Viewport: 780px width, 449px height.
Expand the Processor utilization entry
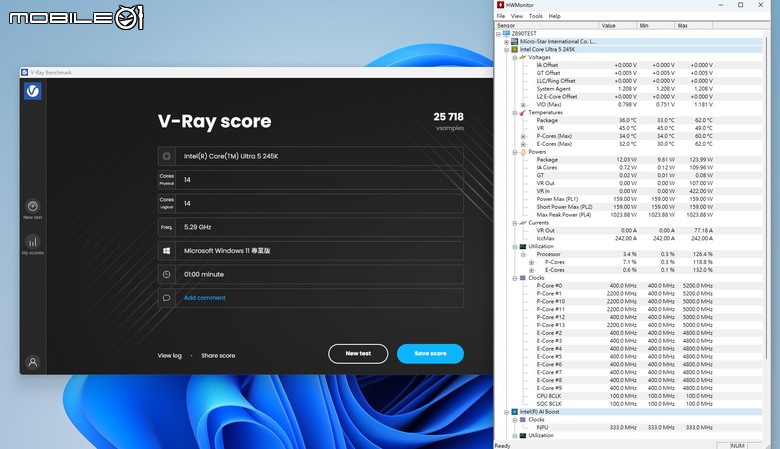tap(523, 255)
